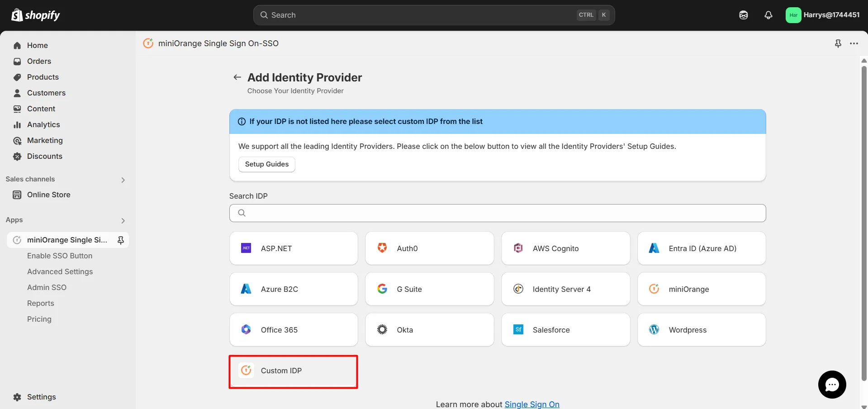
Task: Open Enable SSO Button page
Action: pos(60,256)
